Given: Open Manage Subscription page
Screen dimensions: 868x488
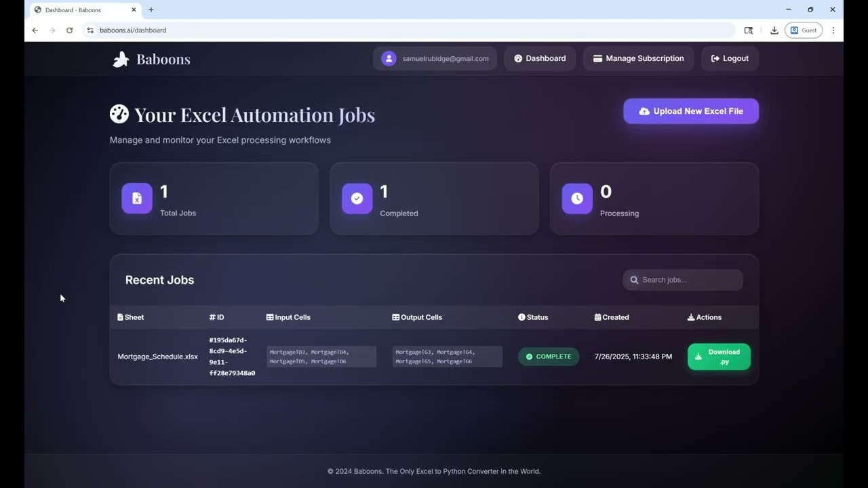Looking at the screenshot, I should click(x=638, y=58).
